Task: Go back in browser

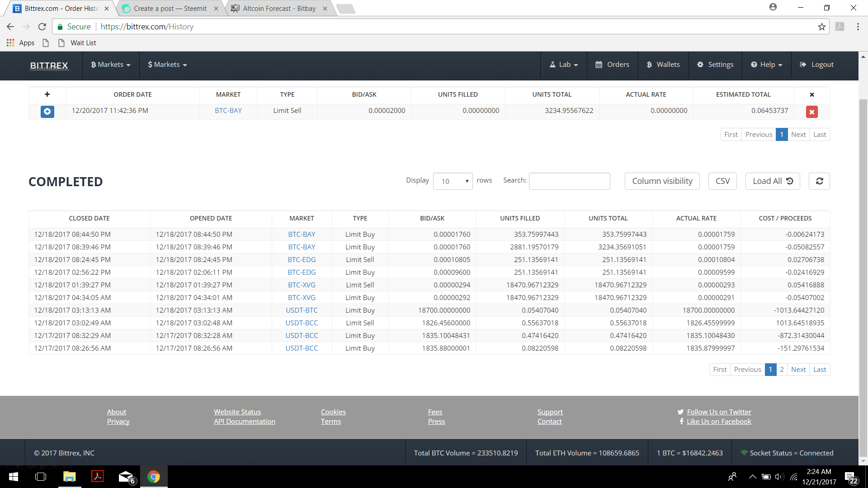Action: [10, 27]
